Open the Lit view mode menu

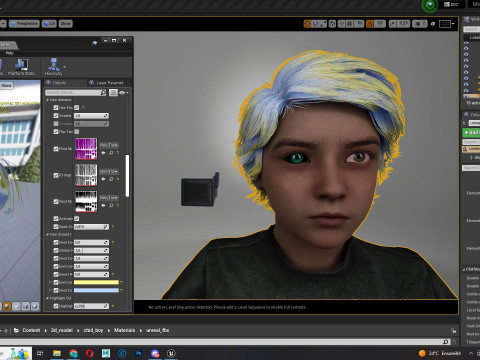point(49,24)
